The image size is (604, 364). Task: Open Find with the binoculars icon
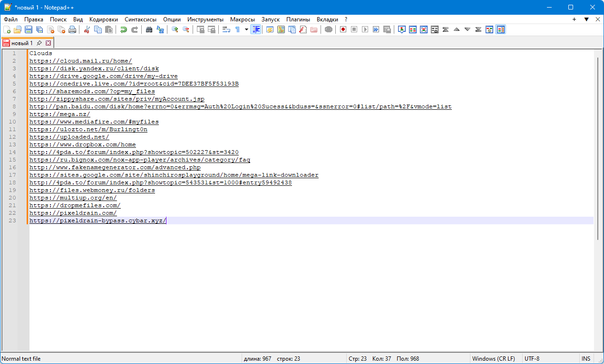(x=149, y=29)
